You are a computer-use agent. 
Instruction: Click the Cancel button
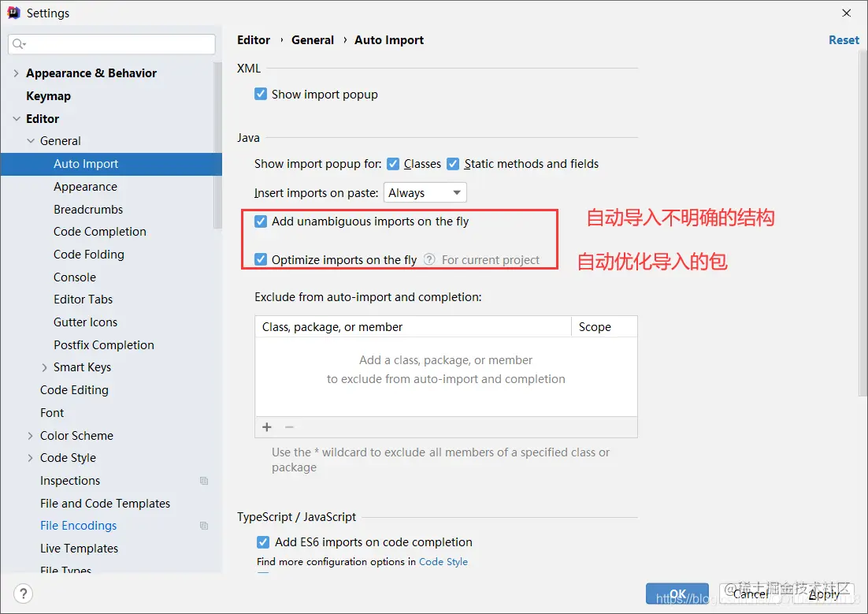pos(750,594)
